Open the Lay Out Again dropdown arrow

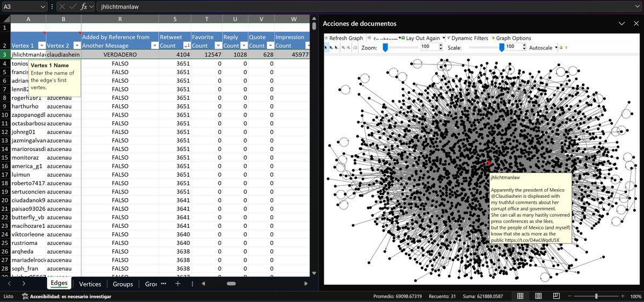(443, 38)
